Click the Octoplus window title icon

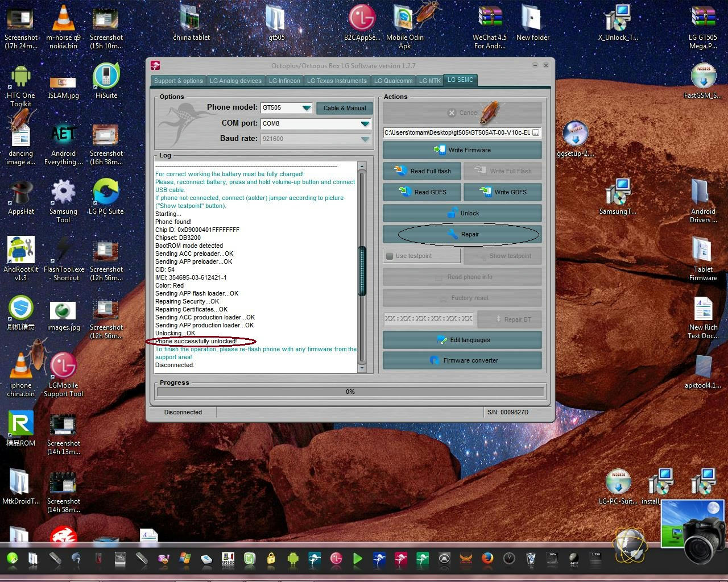pyautogui.click(x=155, y=65)
